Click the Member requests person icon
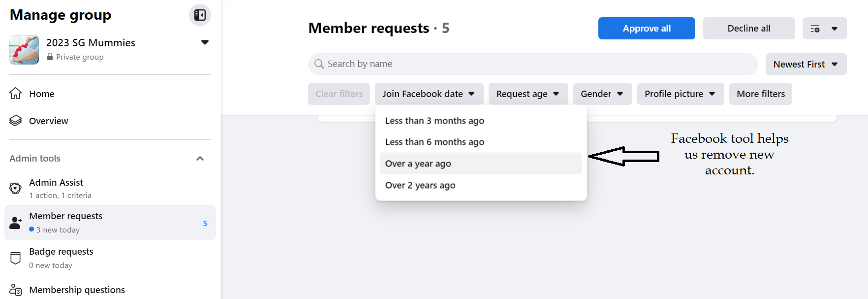Viewport: 868px width, 299px height. (16, 223)
